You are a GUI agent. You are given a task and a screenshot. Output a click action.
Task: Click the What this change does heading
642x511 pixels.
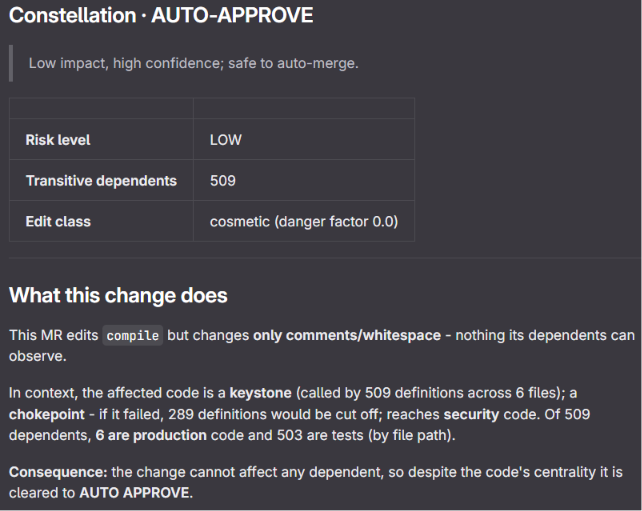pos(118,295)
